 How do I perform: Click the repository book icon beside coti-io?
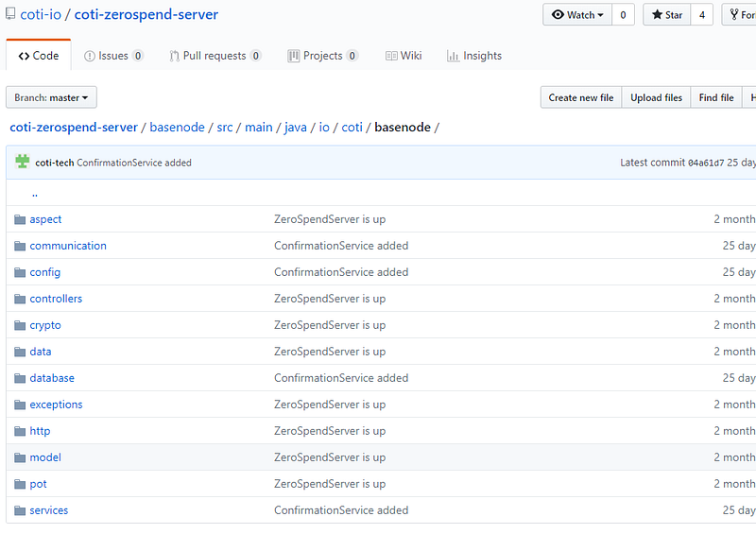click(10, 14)
